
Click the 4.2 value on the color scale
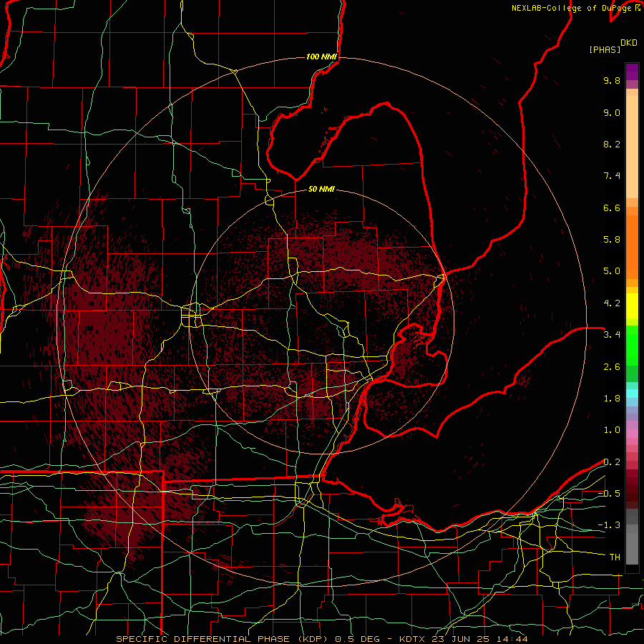(612, 303)
